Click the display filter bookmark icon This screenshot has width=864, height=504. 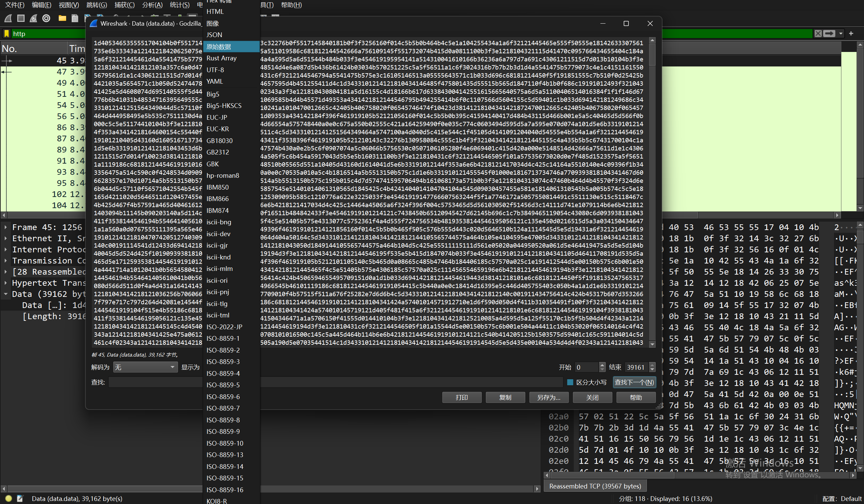(x=6, y=34)
